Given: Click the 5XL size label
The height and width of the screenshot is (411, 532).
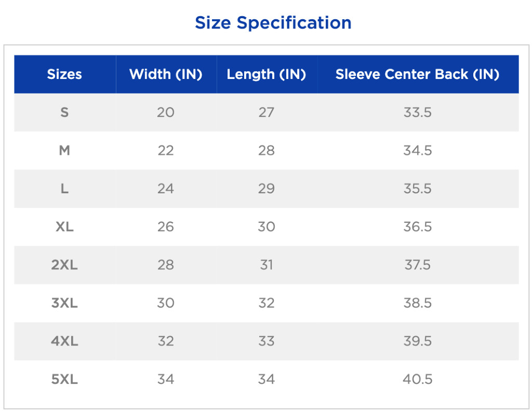Looking at the screenshot, I should pos(64,379).
